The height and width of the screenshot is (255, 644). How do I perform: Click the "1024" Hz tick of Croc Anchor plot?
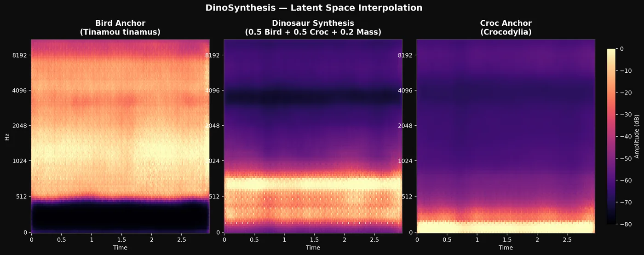click(405, 161)
